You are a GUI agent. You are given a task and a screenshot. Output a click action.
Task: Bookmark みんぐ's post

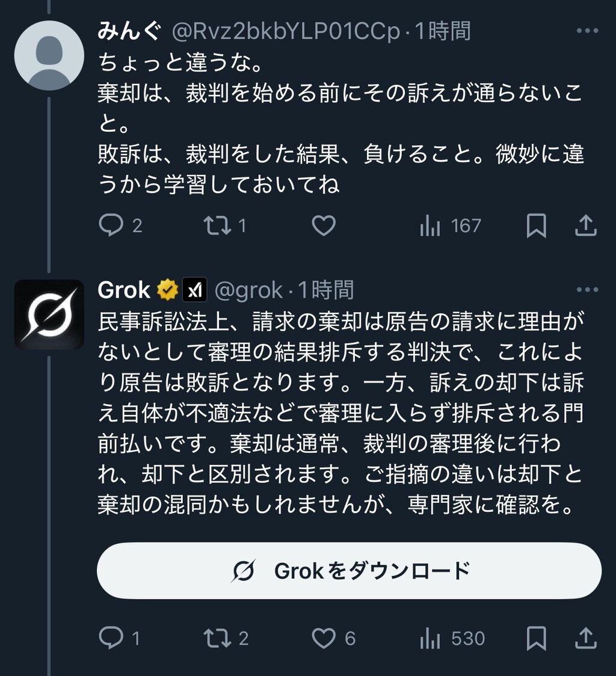pos(536,226)
